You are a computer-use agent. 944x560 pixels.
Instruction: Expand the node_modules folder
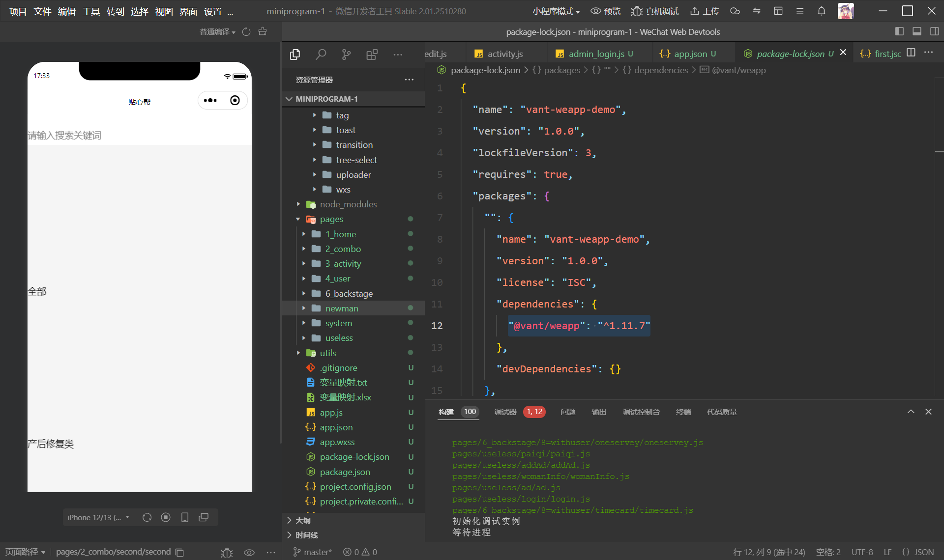pos(348,204)
